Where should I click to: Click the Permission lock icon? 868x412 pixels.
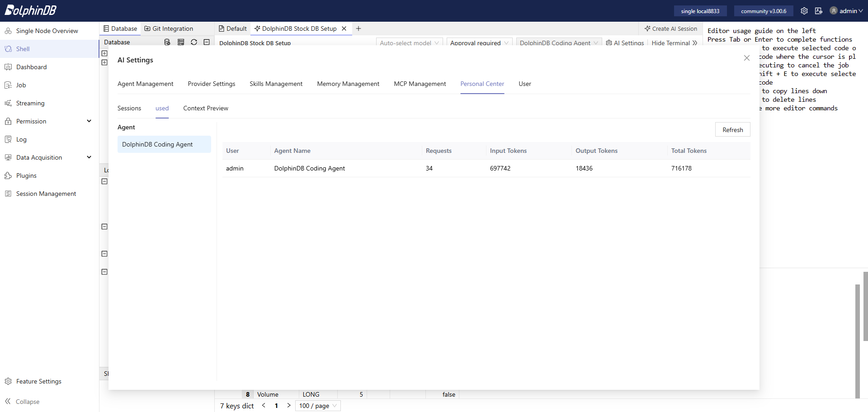8,121
